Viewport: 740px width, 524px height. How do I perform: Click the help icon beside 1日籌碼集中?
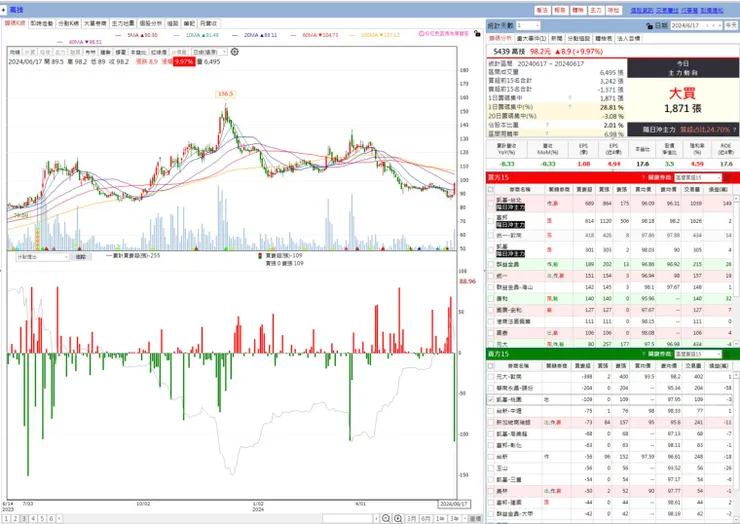click(x=570, y=98)
